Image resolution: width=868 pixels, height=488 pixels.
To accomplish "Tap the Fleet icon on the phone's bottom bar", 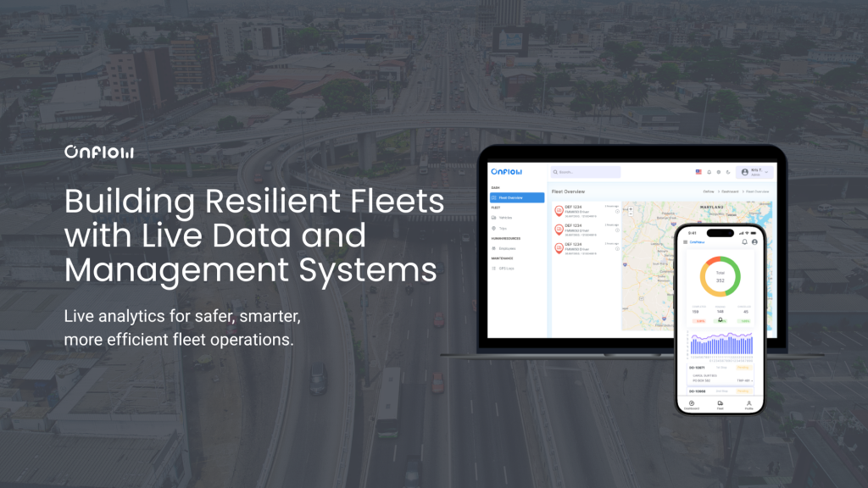I will click(x=721, y=403).
